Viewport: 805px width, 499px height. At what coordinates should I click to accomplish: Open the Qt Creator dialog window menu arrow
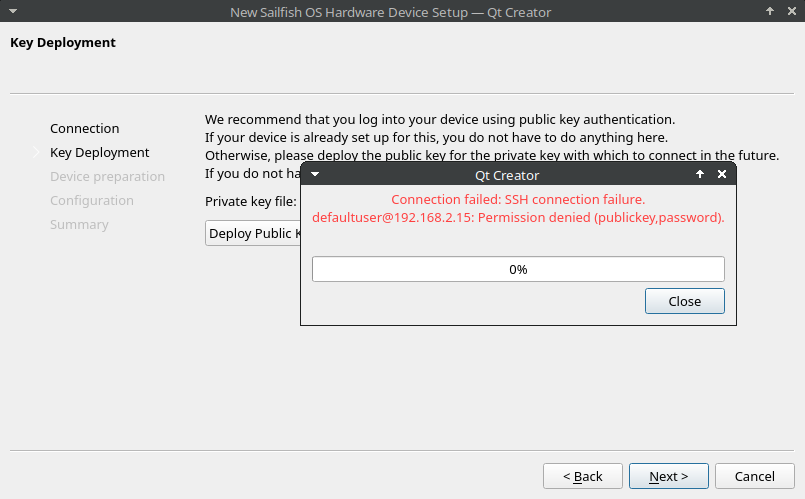click(315, 175)
